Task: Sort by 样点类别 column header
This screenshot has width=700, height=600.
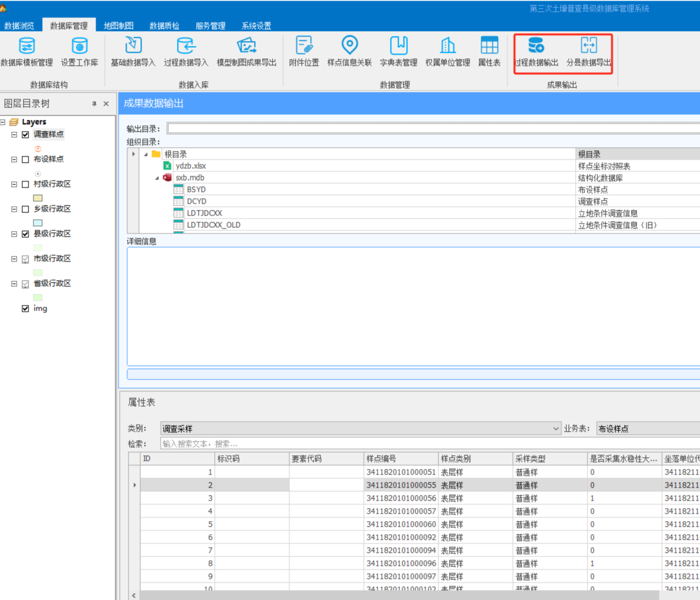Action: [x=475, y=458]
